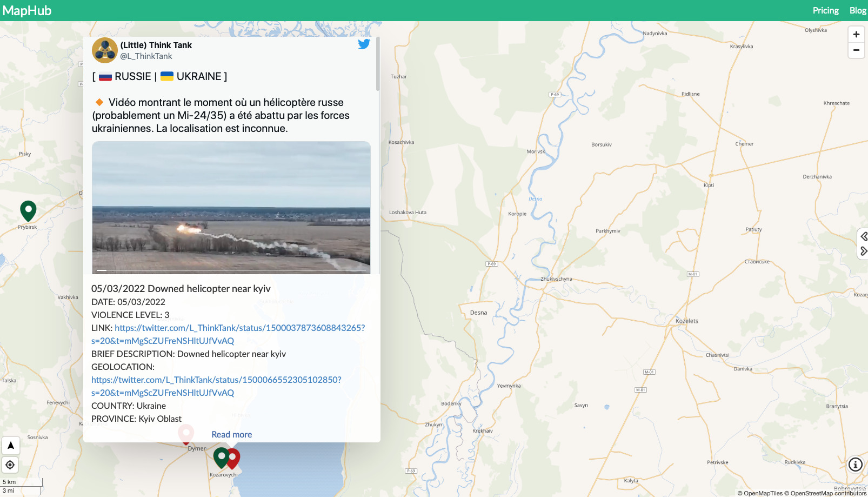Select the faded red marker above Dymer
868x497 pixels.
pos(186,434)
